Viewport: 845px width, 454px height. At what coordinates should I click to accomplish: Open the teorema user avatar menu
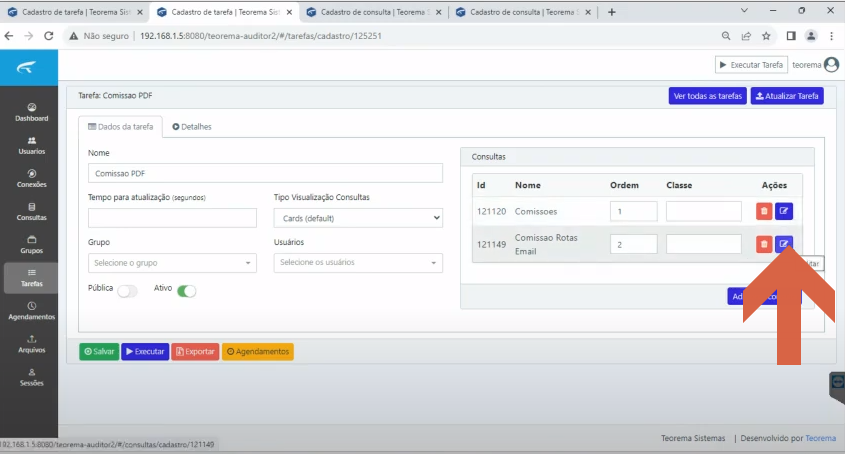coord(832,65)
